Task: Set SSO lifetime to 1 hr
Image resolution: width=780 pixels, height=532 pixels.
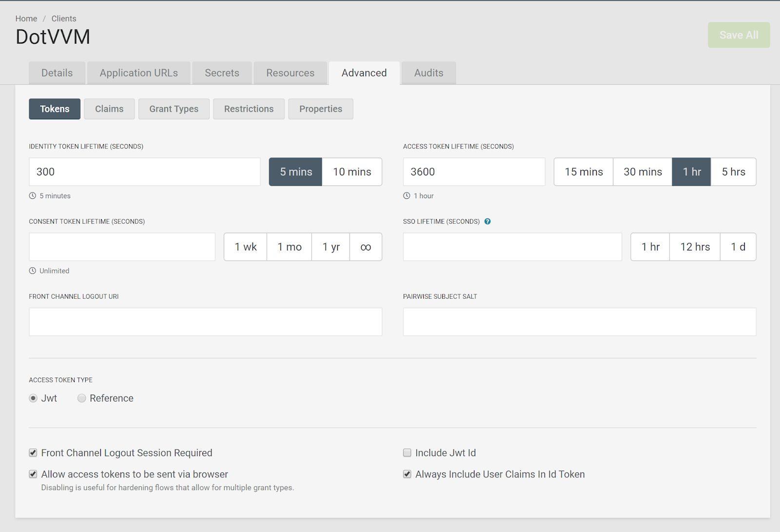Action: click(x=650, y=247)
